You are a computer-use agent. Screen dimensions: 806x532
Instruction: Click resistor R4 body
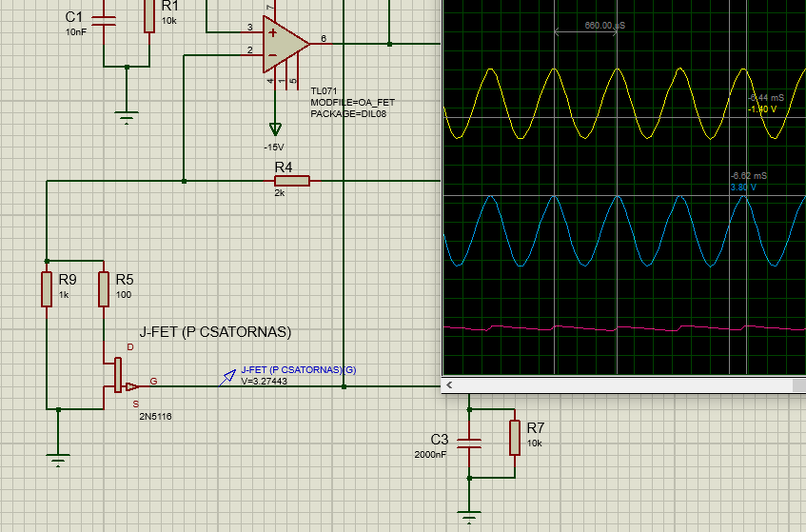[x=292, y=181]
